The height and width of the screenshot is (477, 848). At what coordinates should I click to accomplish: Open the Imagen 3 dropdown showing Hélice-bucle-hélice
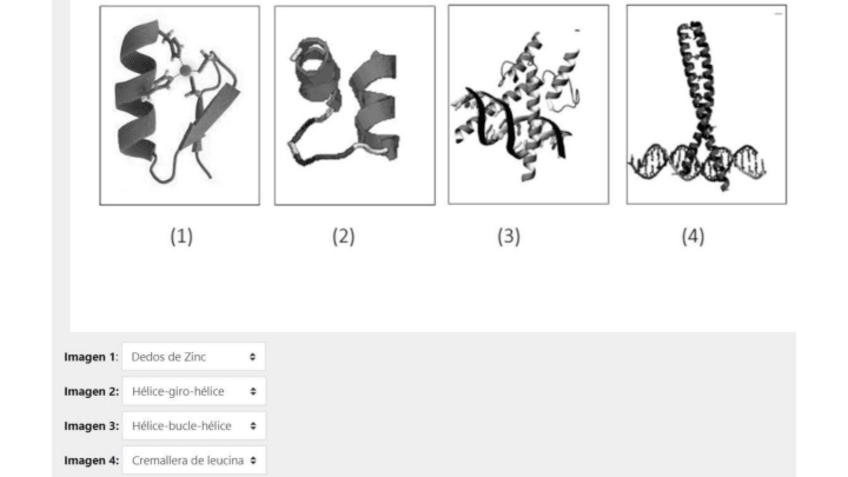coord(194,426)
